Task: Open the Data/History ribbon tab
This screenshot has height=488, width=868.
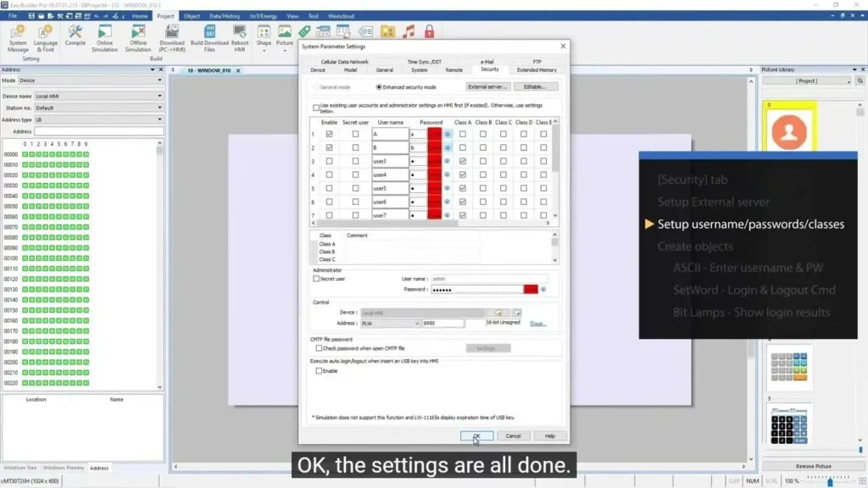Action: click(x=225, y=16)
